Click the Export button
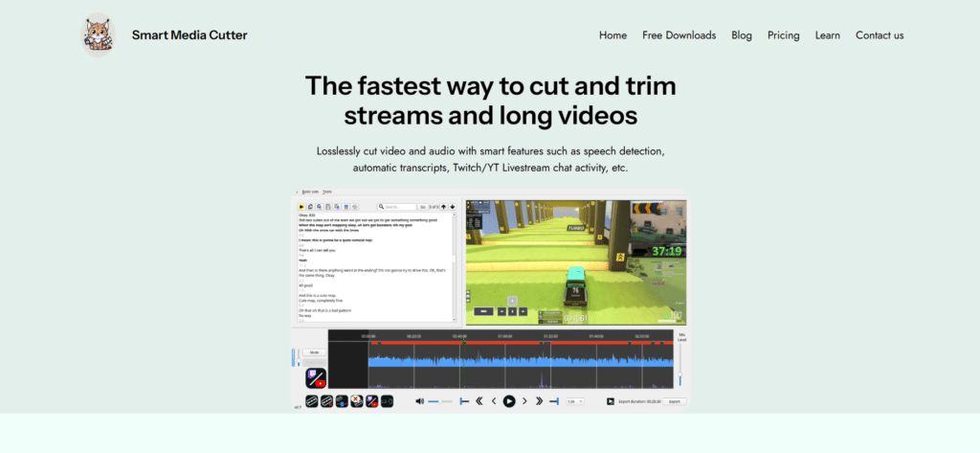The height and width of the screenshot is (453, 980). [x=674, y=401]
